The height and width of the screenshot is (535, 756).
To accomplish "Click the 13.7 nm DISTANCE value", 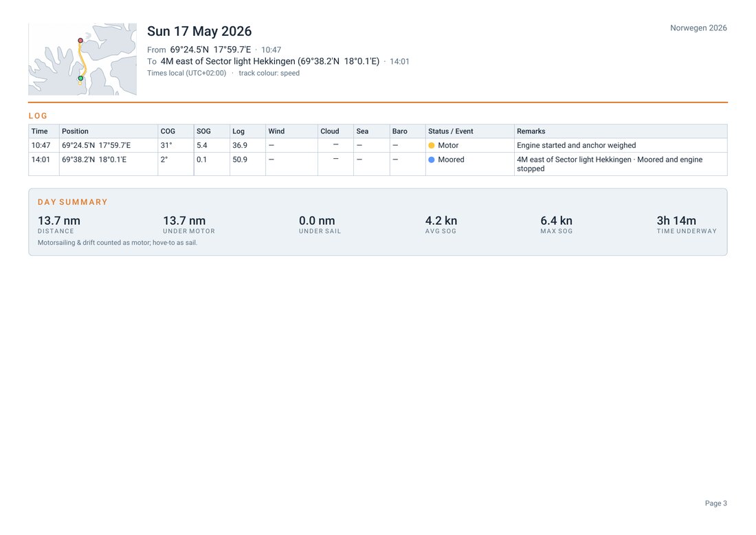I will coord(59,221).
